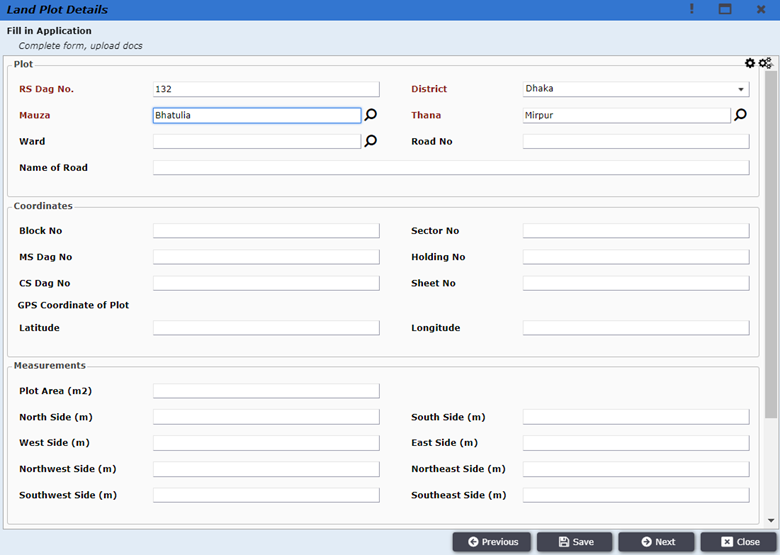Click the Name of Road input field

coord(451,168)
